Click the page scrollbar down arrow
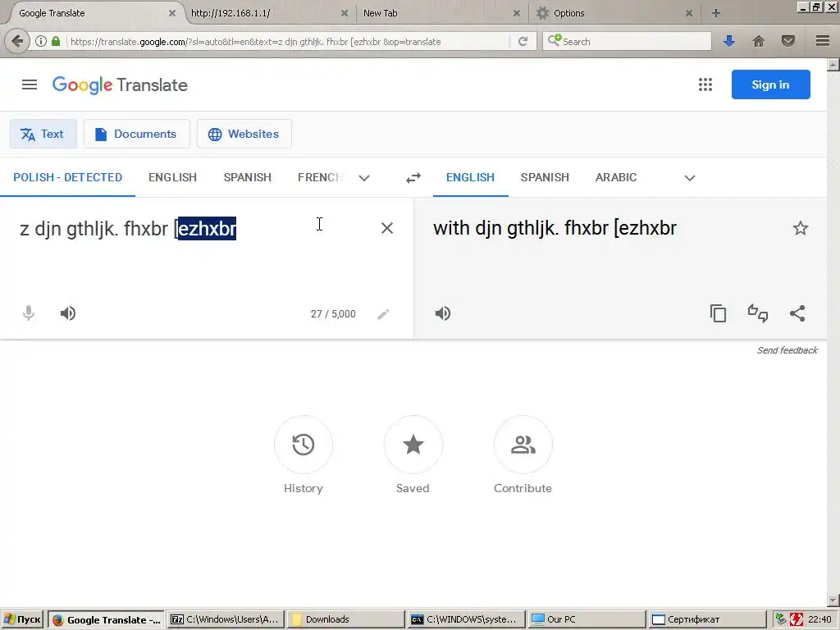Screen dimensions: 840x630 833,600
